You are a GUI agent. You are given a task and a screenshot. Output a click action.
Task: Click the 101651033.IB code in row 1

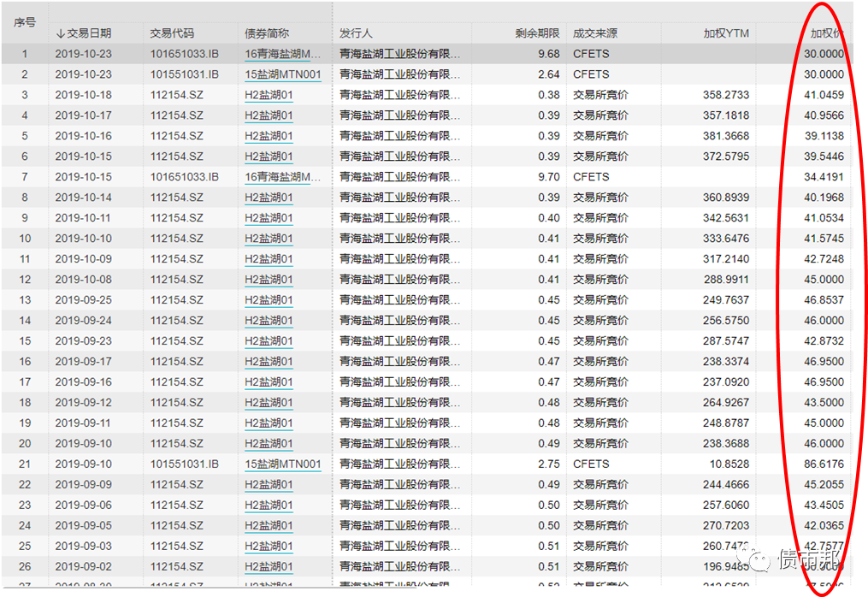(x=185, y=54)
